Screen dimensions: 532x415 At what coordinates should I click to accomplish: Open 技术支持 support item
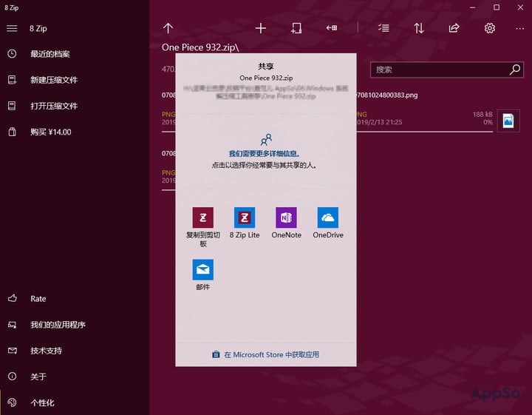46,351
